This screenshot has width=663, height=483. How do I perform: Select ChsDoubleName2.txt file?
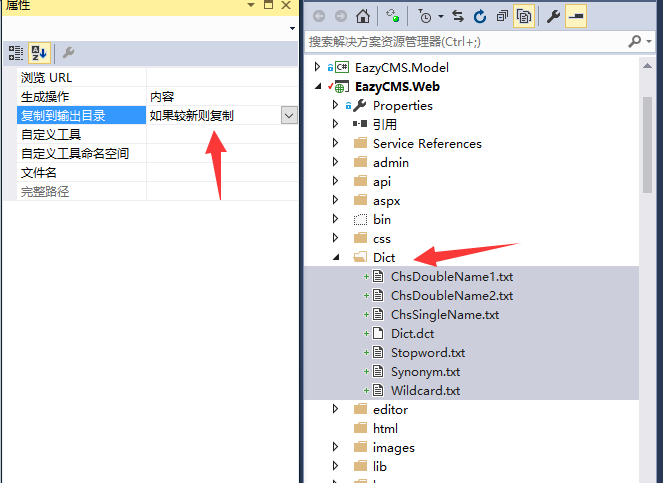pyautogui.click(x=452, y=296)
